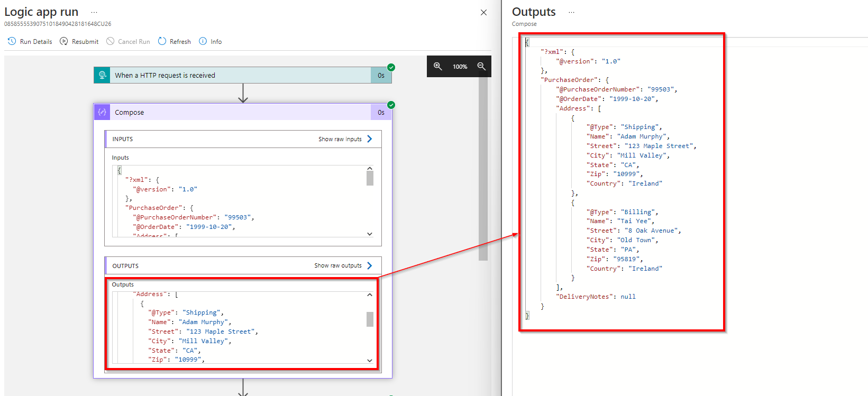
Task: Zoom out on the designer canvas
Action: coord(481,66)
